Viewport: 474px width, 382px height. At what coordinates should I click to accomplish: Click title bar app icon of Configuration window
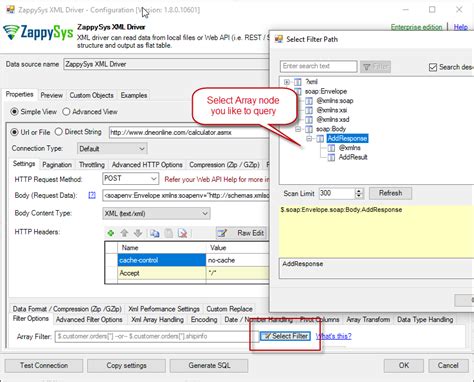(10, 9)
